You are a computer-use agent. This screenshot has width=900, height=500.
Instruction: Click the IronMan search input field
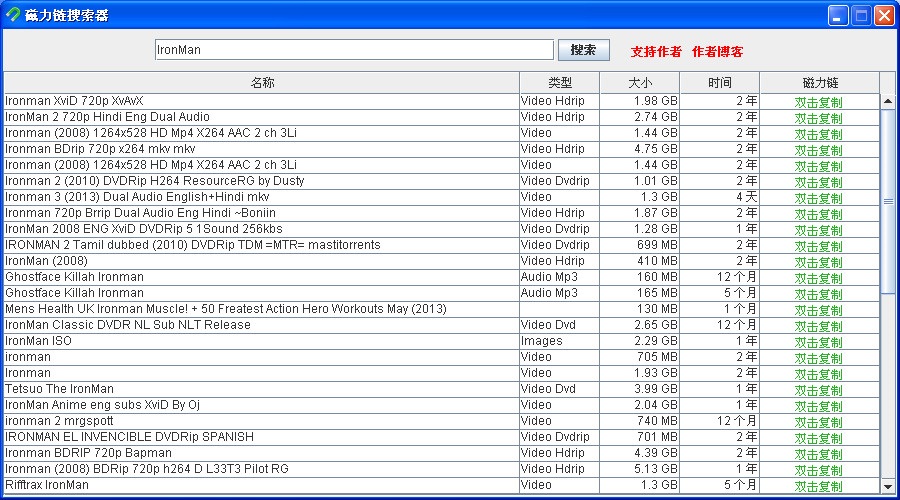click(x=354, y=50)
